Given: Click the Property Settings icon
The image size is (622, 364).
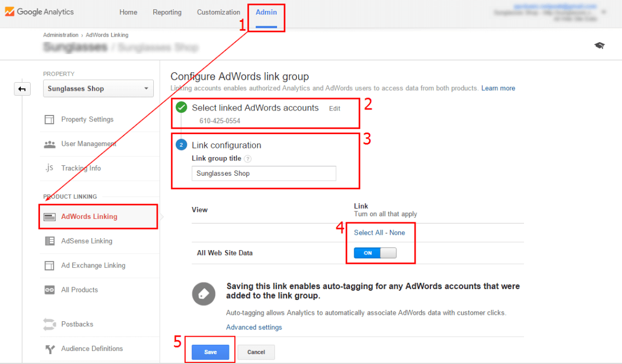Looking at the screenshot, I should coord(50,119).
